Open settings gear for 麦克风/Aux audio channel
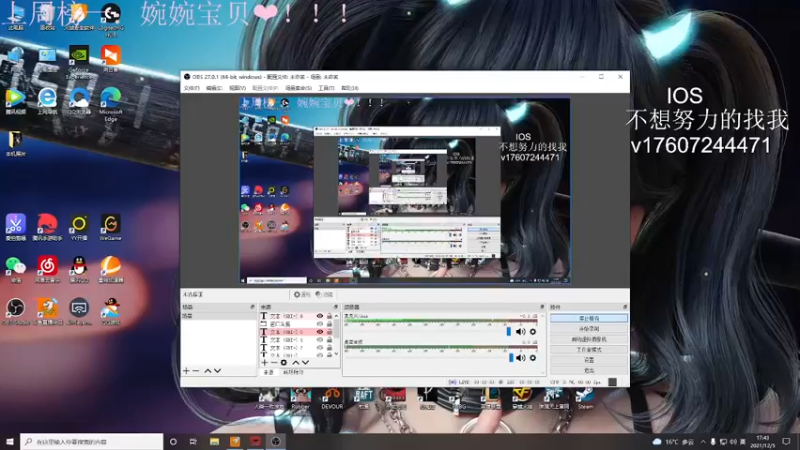This screenshot has height=450, width=800. click(533, 332)
